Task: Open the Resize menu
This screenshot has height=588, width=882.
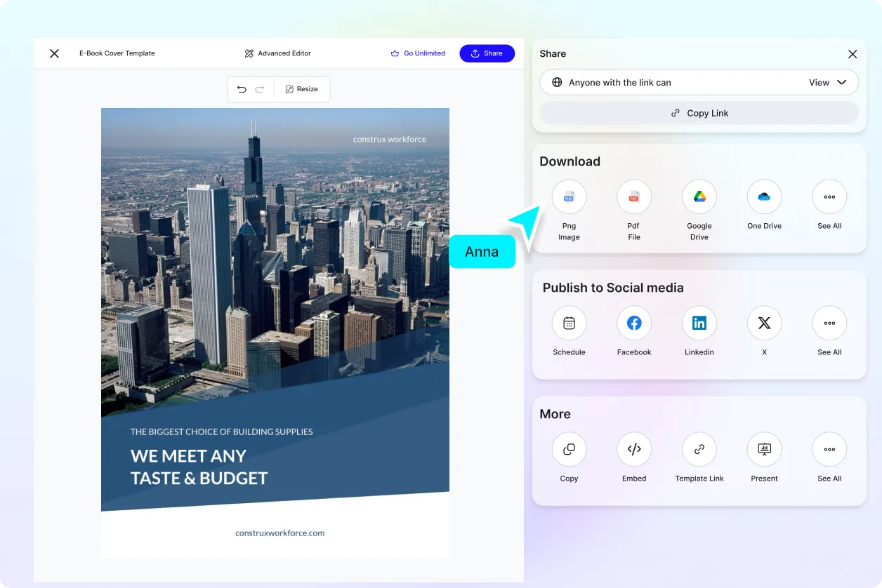Action: (302, 89)
